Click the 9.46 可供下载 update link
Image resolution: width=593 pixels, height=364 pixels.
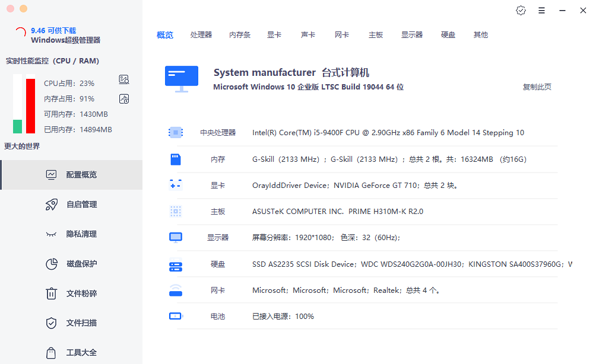point(53,31)
